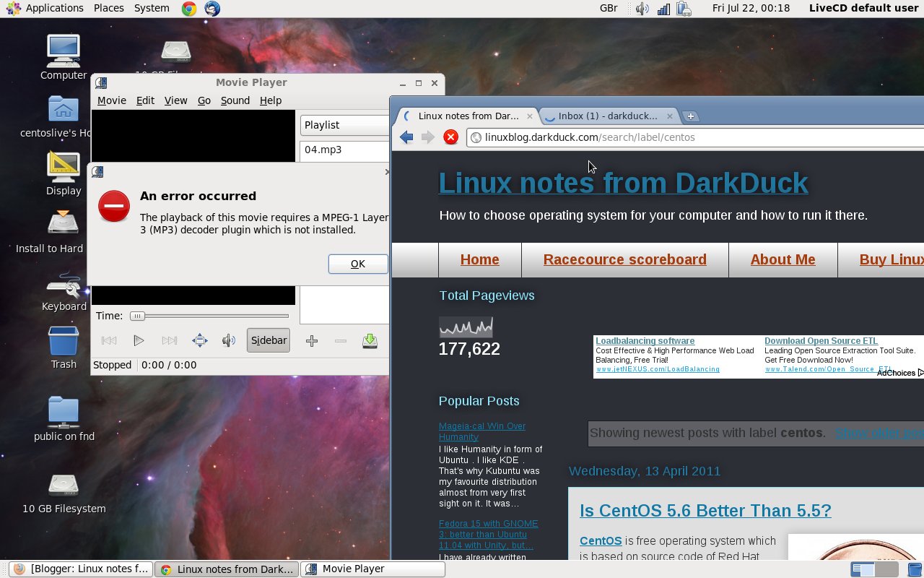This screenshot has width=924, height=578.
Task: Open the Playlist dropdown in sidebar
Action: click(345, 125)
